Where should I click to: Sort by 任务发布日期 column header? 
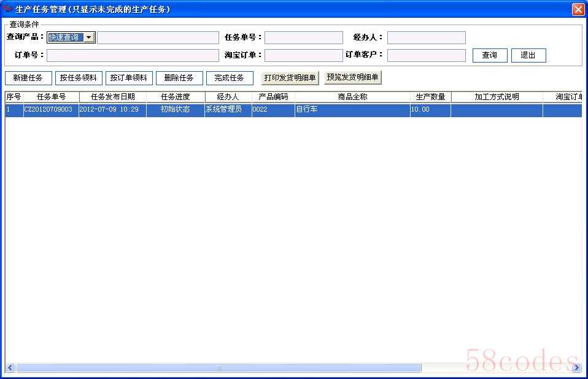pyautogui.click(x=113, y=97)
